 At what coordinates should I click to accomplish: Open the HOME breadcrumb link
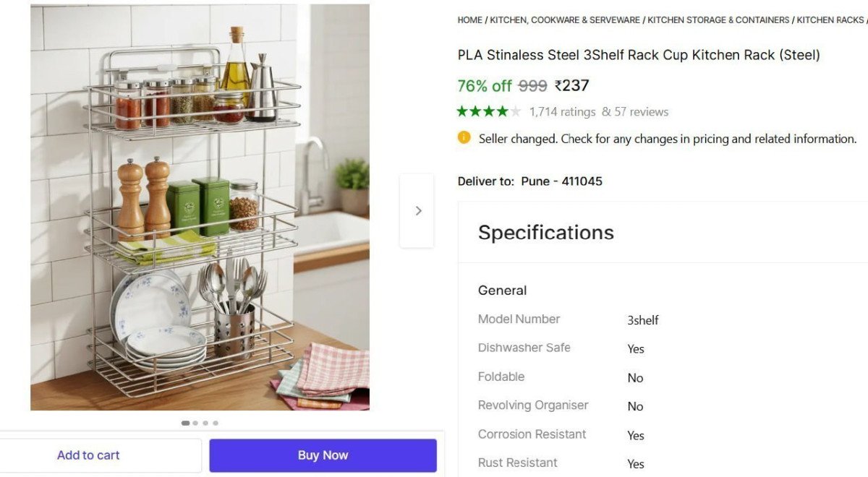[x=469, y=20]
